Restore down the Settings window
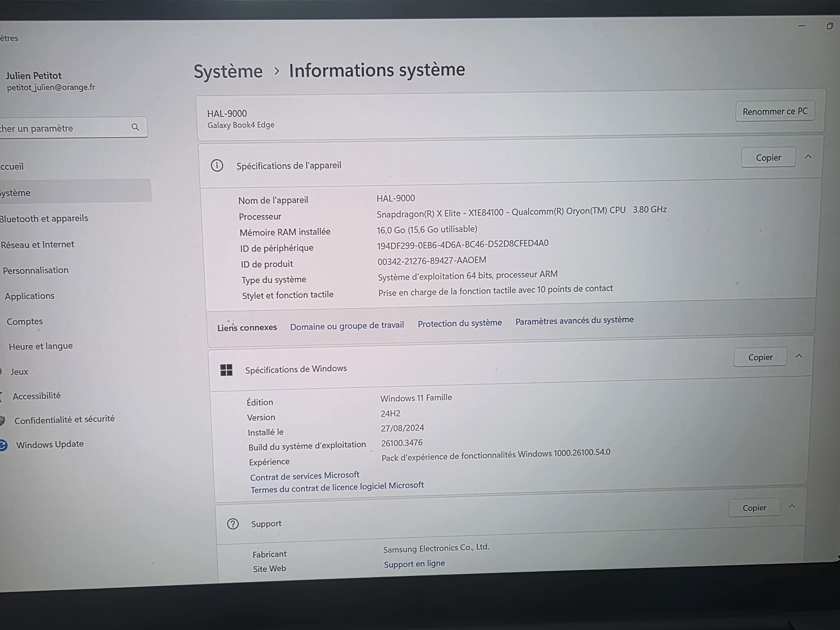Viewport: 840px width, 630px height. click(829, 26)
